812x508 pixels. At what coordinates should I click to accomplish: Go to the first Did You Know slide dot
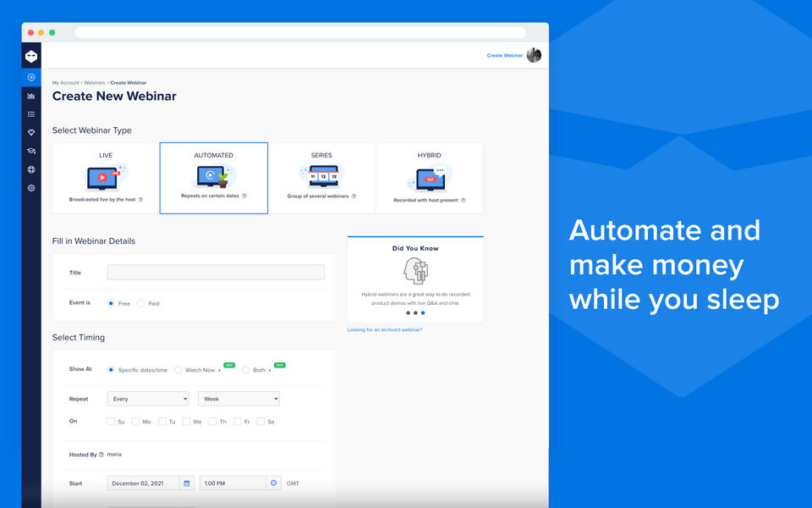[408, 313]
